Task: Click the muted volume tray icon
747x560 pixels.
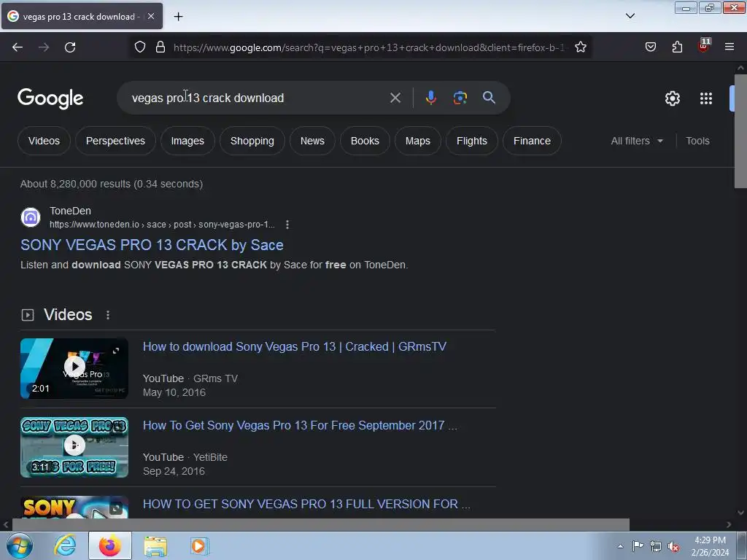Action: [x=673, y=547]
